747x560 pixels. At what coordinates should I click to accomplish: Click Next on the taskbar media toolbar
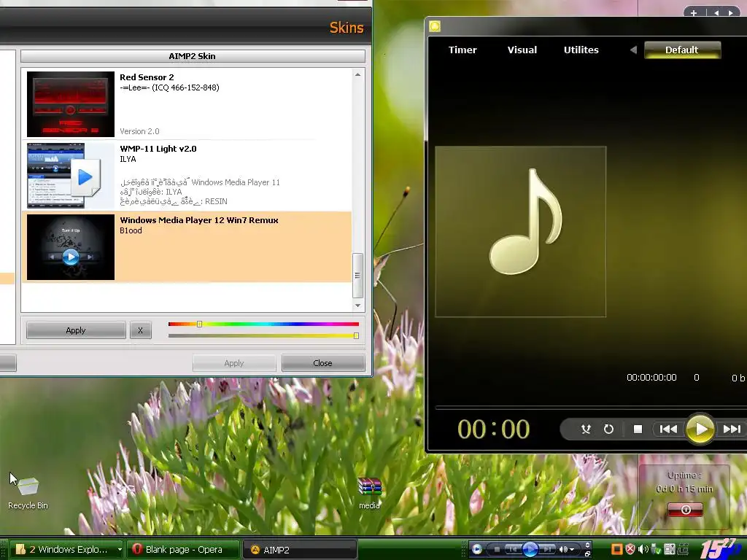(x=547, y=550)
